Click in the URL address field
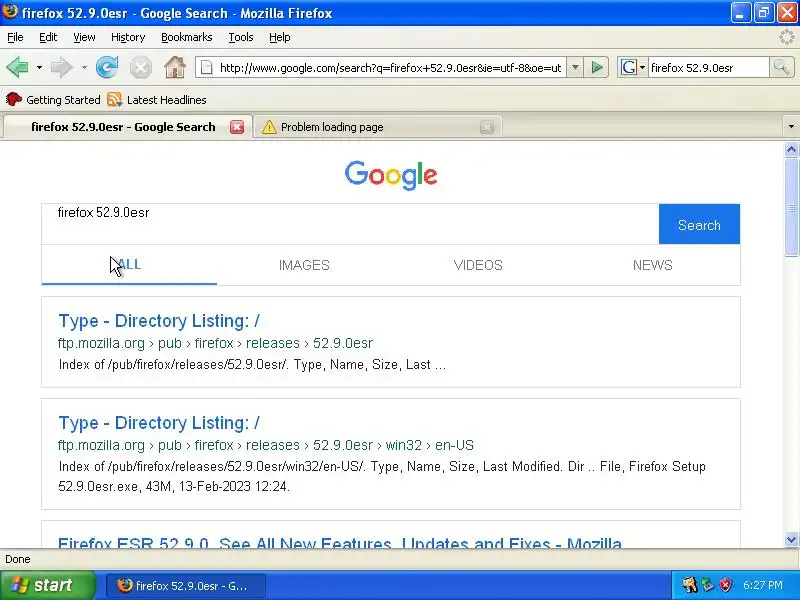 click(390, 68)
